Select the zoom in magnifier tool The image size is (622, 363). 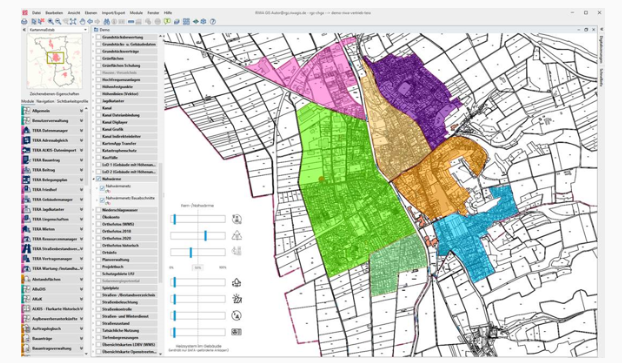click(51, 22)
